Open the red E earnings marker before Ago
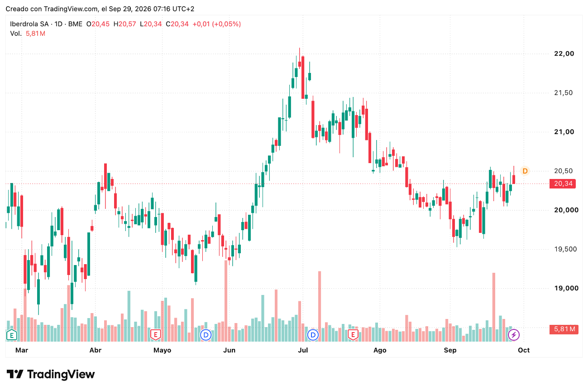The image size is (588, 391). (x=353, y=335)
